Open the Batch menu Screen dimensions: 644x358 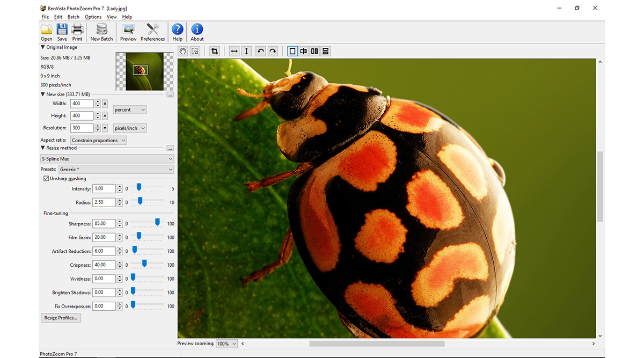coord(73,17)
